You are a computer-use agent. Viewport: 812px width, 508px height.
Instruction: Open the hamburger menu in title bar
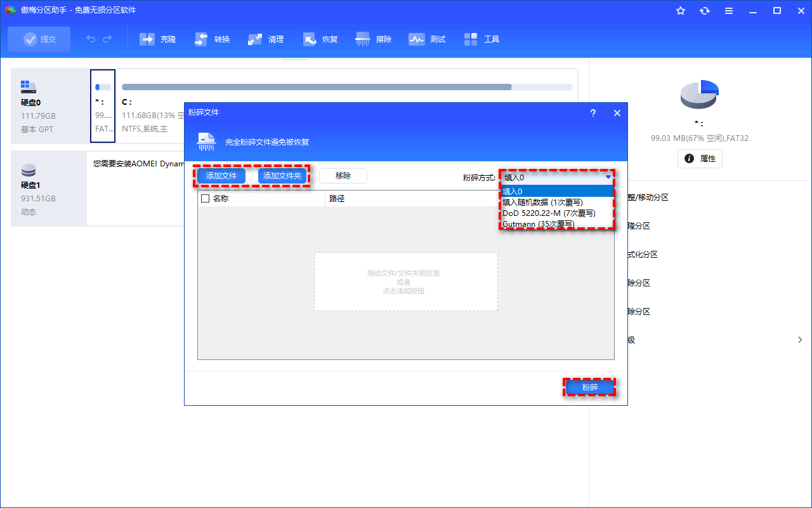(729, 11)
